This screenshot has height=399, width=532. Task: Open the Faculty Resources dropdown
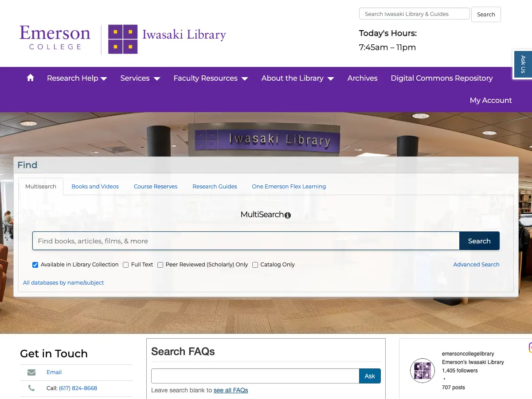[211, 78]
